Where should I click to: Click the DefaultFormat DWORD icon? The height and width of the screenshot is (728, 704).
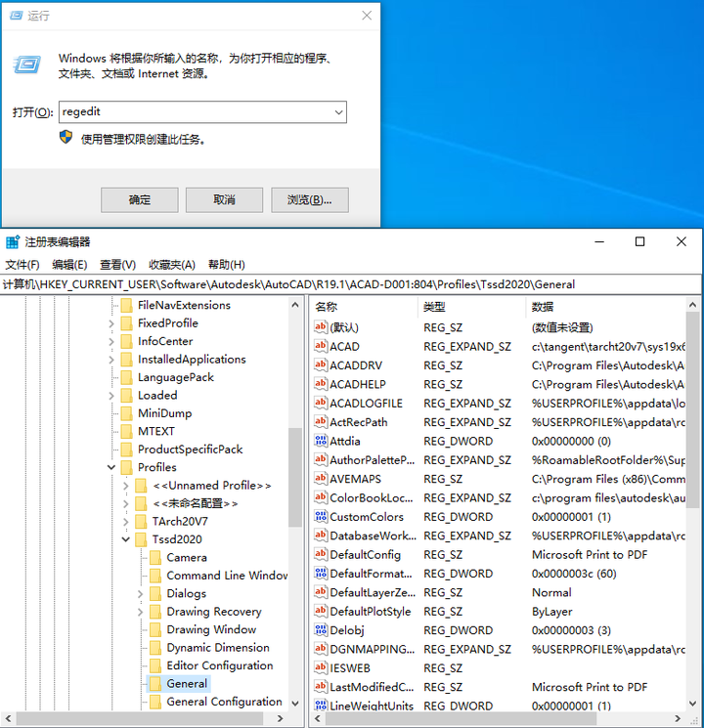[x=320, y=574]
